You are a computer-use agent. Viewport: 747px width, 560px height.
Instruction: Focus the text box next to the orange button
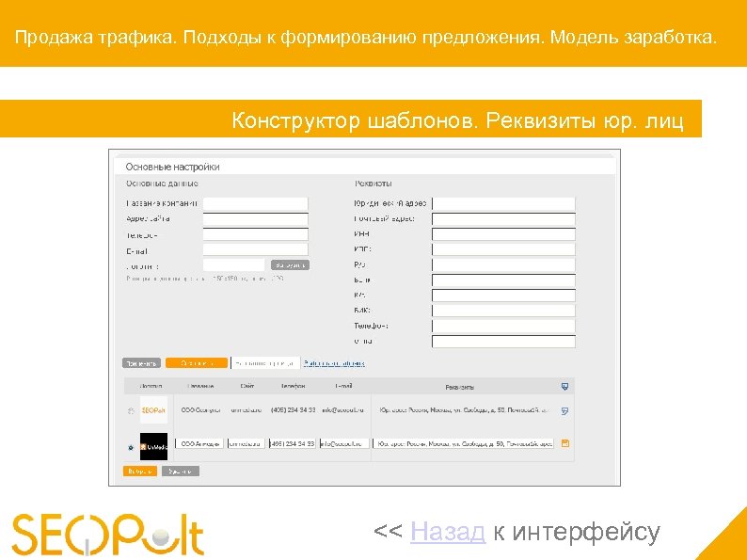tap(265, 363)
